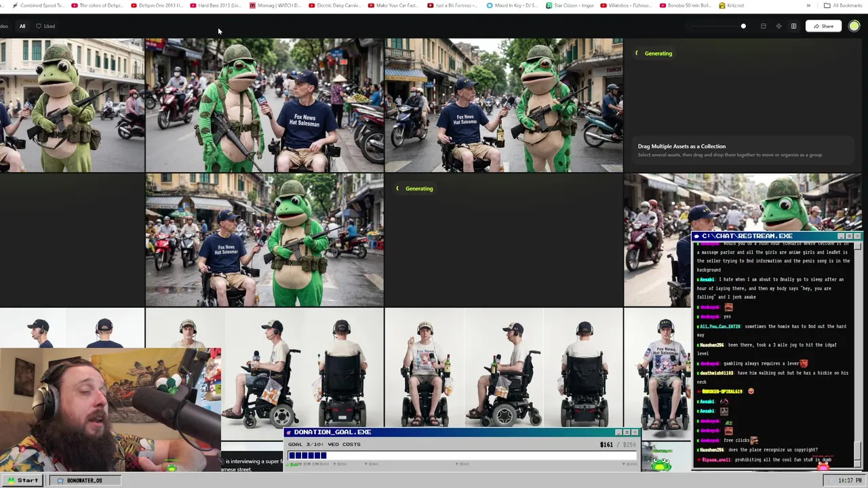
Task: Open Just a Bit Fortress bookmark
Action: tap(453, 5)
